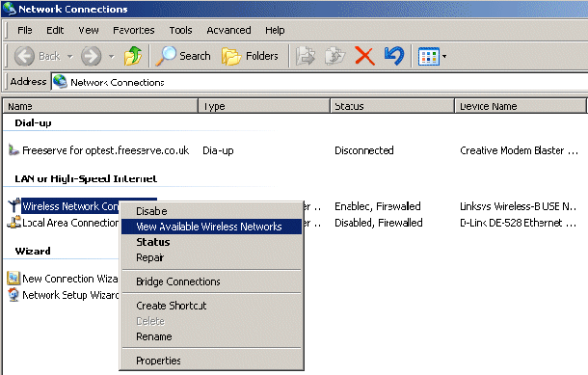This screenshot has height=375, width=588.
Task: Select the Wireless Network Connection entry
Action: click(x=70, y=206)
